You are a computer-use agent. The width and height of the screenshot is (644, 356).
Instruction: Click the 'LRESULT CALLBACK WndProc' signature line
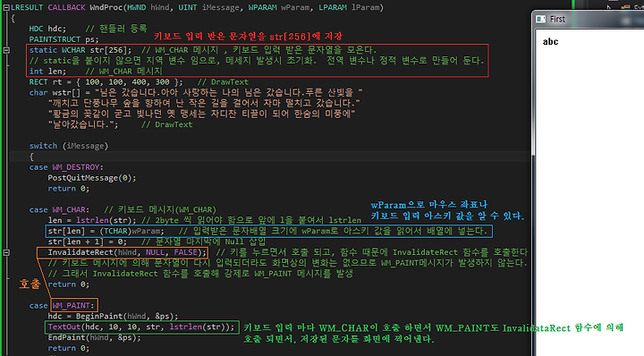click(197, 7)
